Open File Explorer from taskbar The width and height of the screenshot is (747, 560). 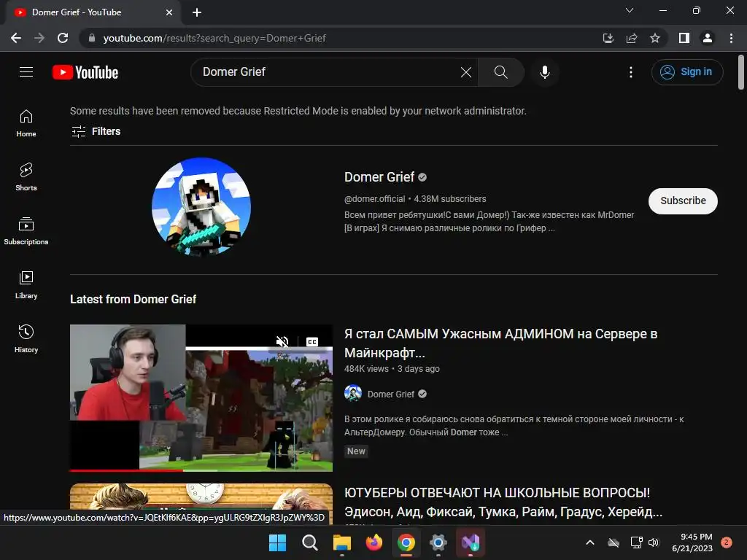pos(341,542)
